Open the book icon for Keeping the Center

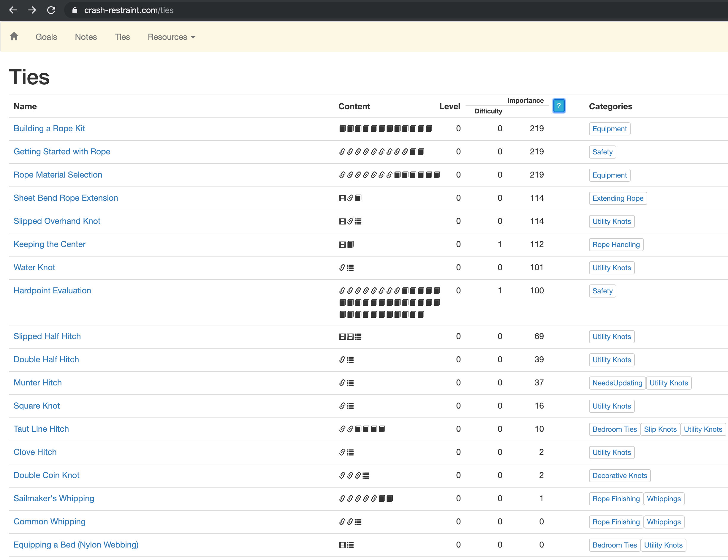[350, 245]
